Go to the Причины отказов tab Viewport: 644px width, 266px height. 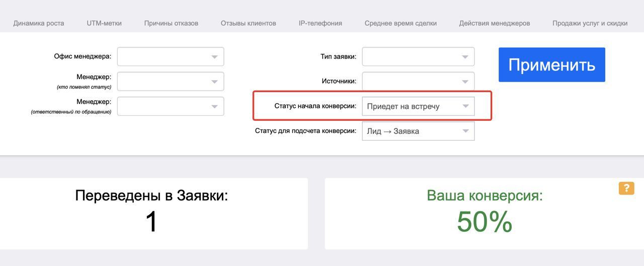(x=171, y=23)
